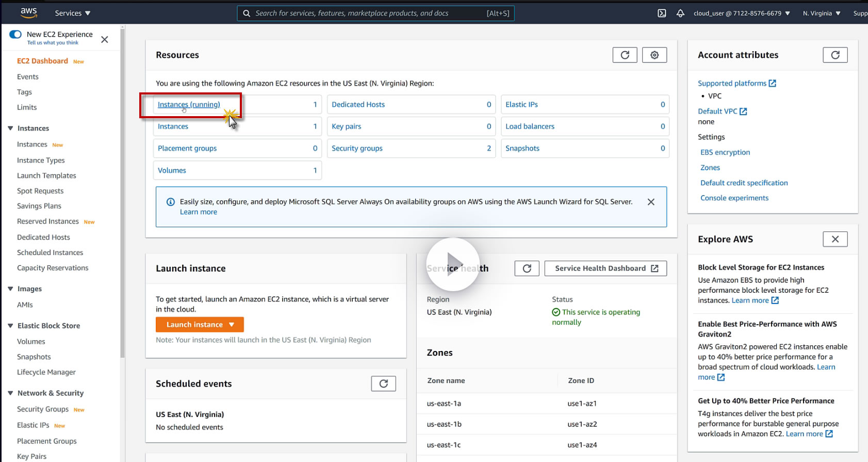
Task: Open Savings Plans in sidebar
Action: tap(39, 206)
